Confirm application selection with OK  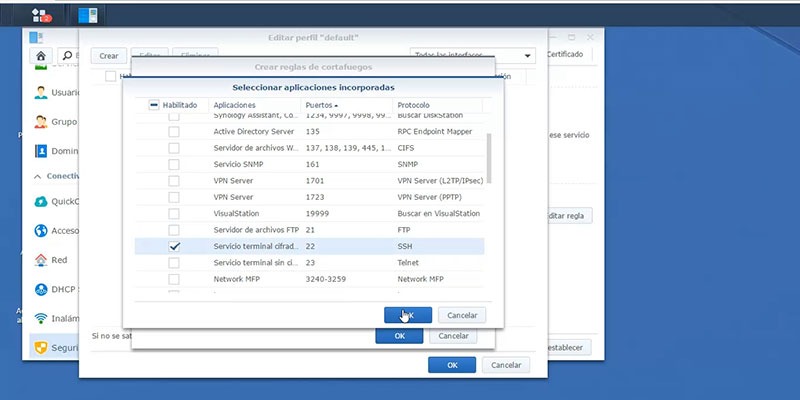coord(408,315)
